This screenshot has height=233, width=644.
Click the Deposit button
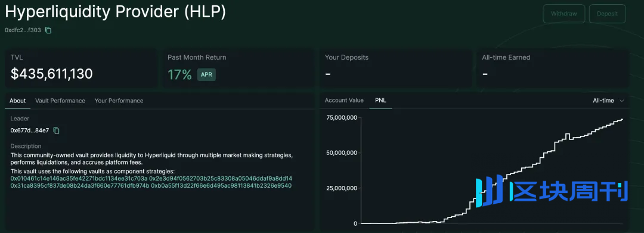coord(607,14)
